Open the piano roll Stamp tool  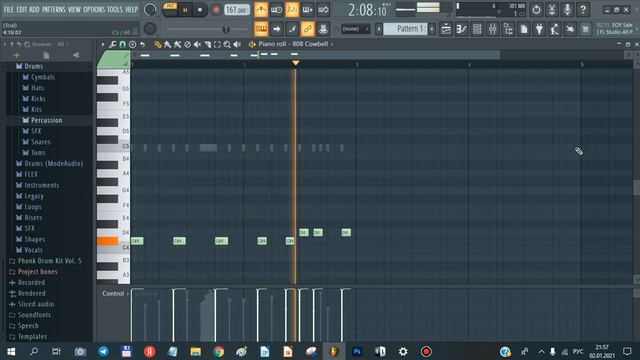[x=132, y=44]
